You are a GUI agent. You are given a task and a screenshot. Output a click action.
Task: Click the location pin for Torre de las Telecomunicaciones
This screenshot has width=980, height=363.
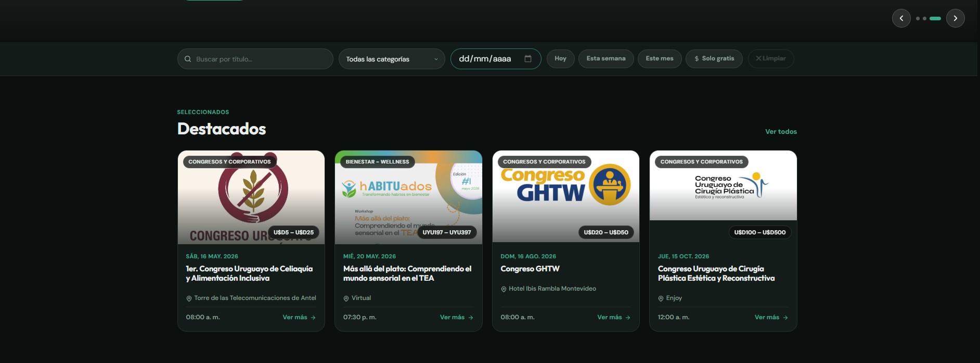189,298
